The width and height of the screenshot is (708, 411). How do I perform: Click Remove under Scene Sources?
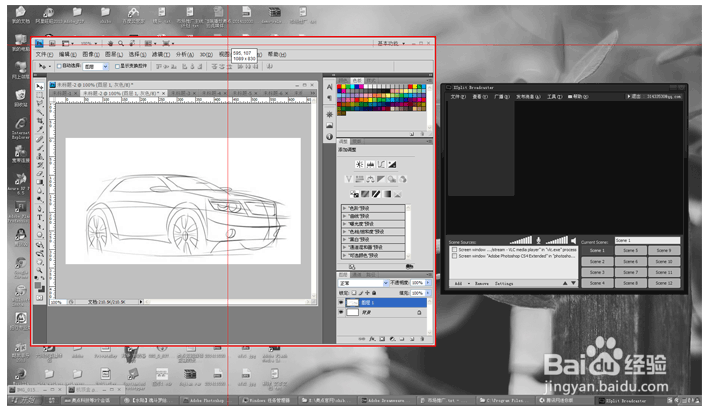click(x=482, y=284)
